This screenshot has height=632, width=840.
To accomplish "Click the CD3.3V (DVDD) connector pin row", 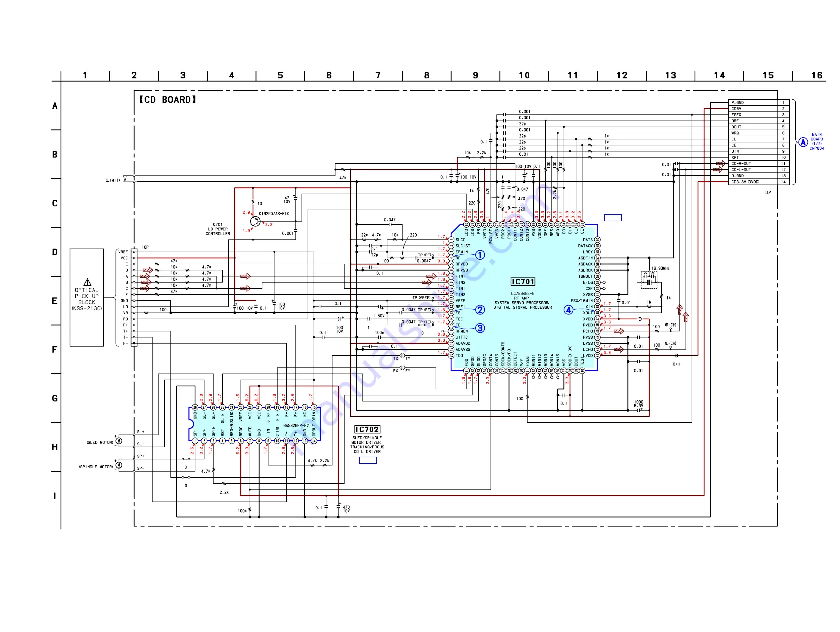I will 759,182.
